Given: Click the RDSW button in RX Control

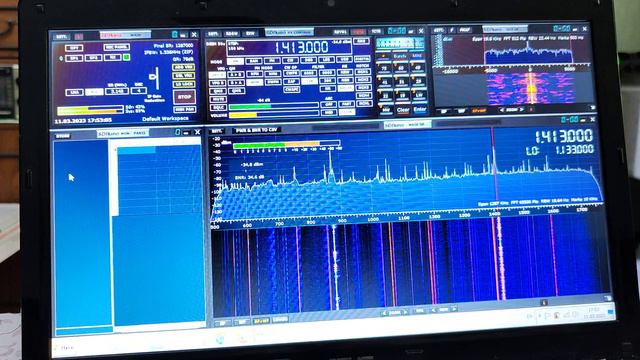Looking at the screenshot, I should pos(232,33).
